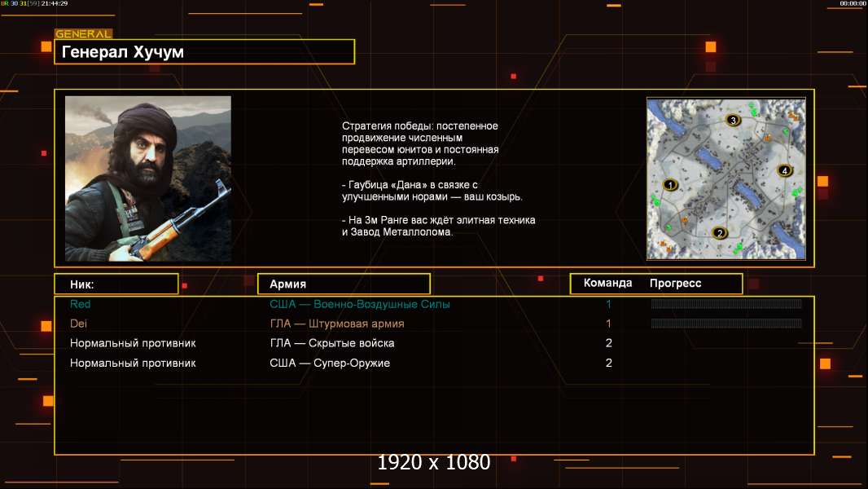Image resolution: width=868 pixels, height=489 pixels.
Task: Click the Генерал Хучум title box
Action: [204, 51]
